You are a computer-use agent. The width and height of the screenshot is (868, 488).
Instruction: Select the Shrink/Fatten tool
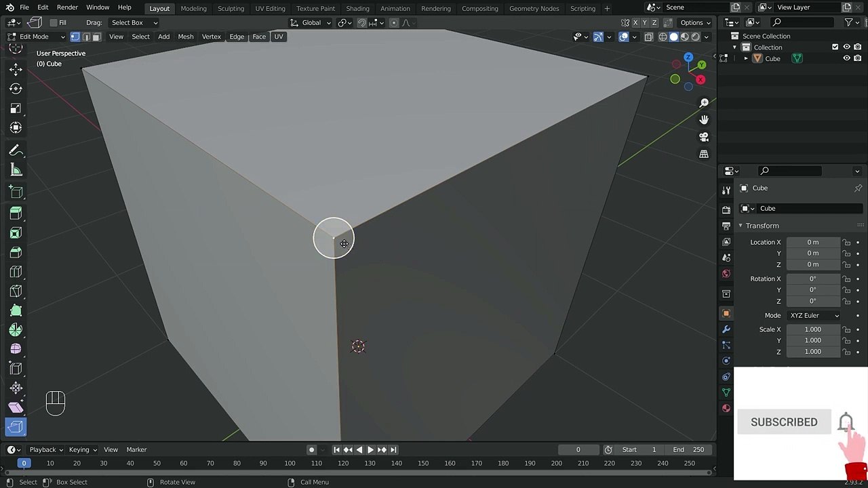click(x=16, y=388)
